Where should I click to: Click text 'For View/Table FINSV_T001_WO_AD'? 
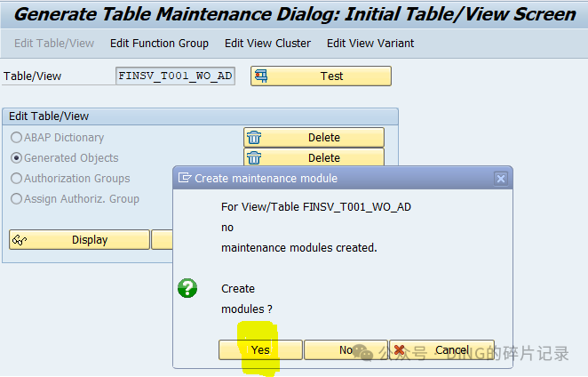tap(316, 206)
